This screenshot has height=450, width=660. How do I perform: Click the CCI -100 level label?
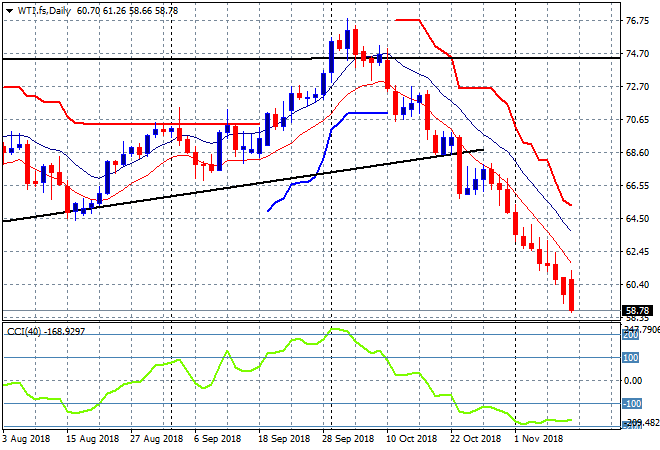pyautogui.click(x=632, y=404)
